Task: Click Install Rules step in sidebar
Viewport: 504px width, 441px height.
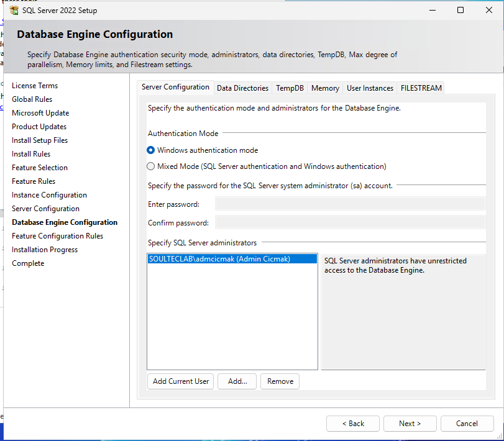Action: 31,154
